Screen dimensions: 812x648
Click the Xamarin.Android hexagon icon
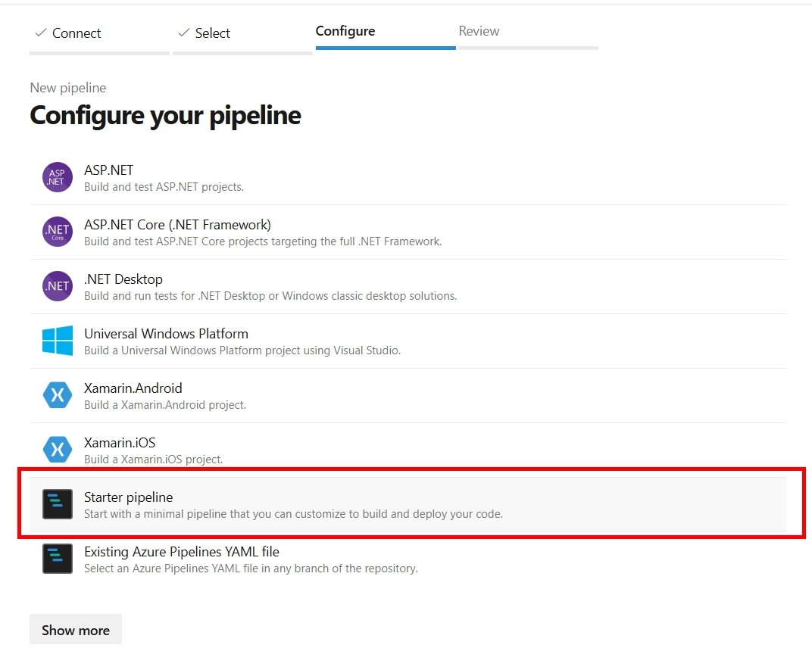(58, 395)
